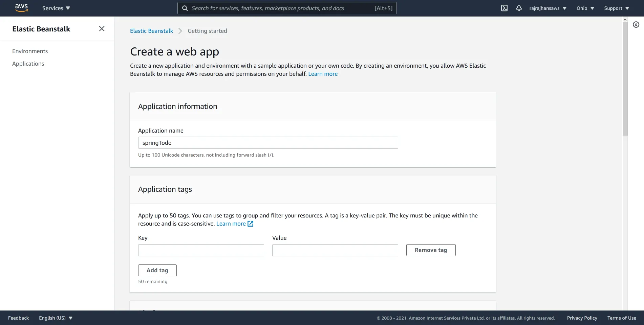Click the Remove tag button
This screenshot has height=325, width=644.
coord(430,250)
